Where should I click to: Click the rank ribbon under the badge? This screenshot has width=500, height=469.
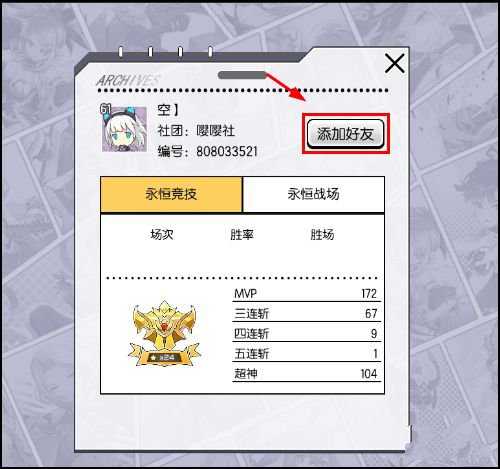coord(164,356)
